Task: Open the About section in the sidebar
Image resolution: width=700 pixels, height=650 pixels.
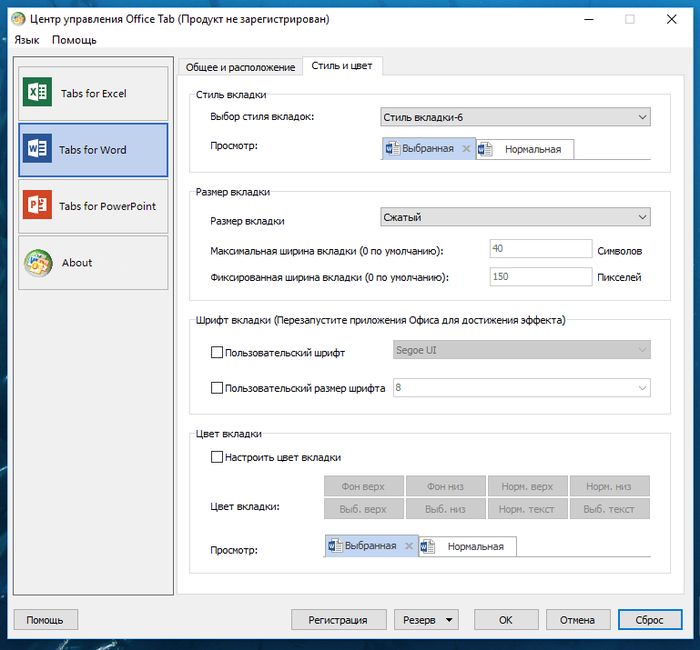Action: (93, 262)
